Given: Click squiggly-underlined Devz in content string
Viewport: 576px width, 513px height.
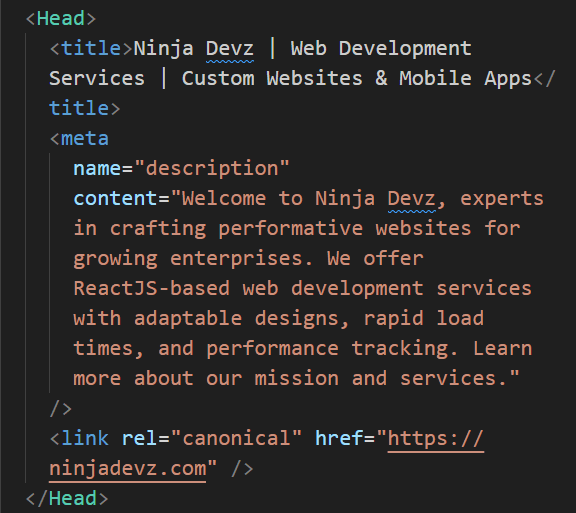Looking at the screenshot, I should 411,198.
